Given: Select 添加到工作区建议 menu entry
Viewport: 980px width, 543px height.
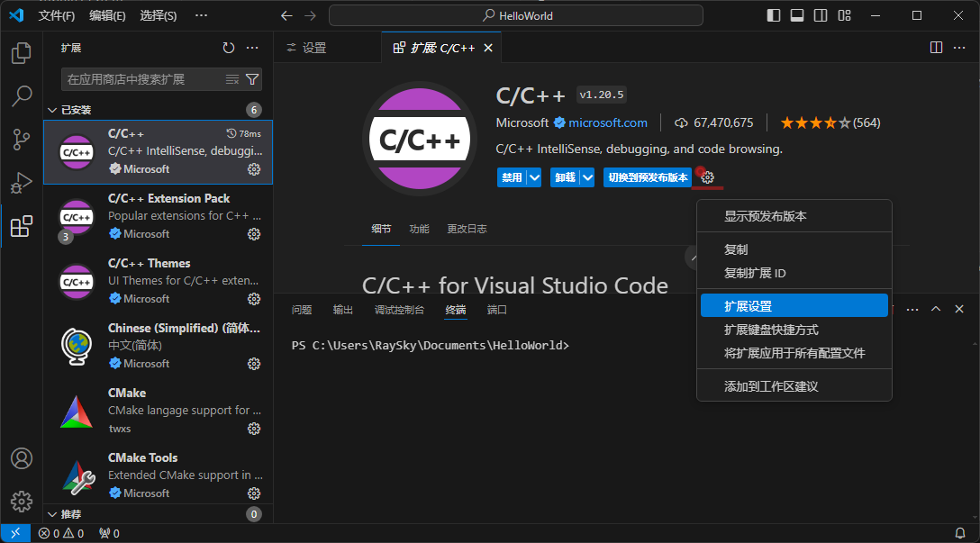Looking at the screenshot, I should (794, 386).
